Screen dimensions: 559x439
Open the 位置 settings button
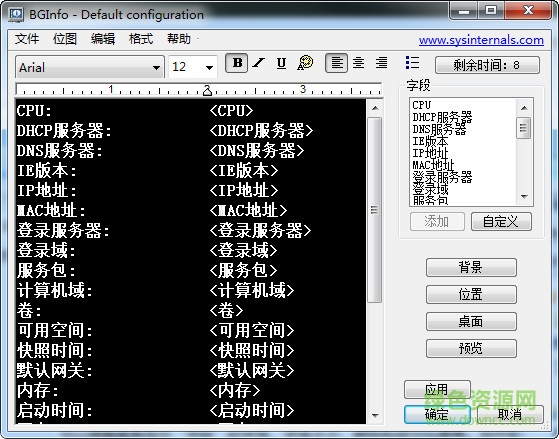tap(471, 295)
